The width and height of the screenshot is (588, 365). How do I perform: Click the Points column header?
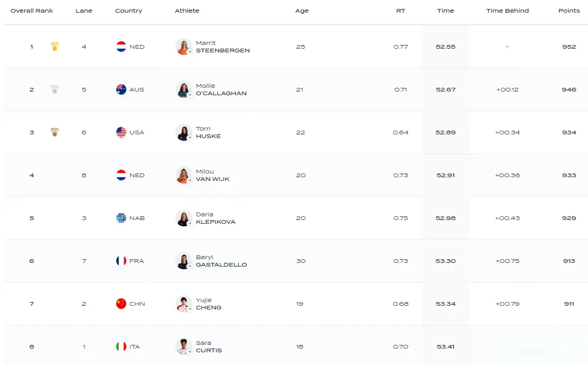(569, 11)
